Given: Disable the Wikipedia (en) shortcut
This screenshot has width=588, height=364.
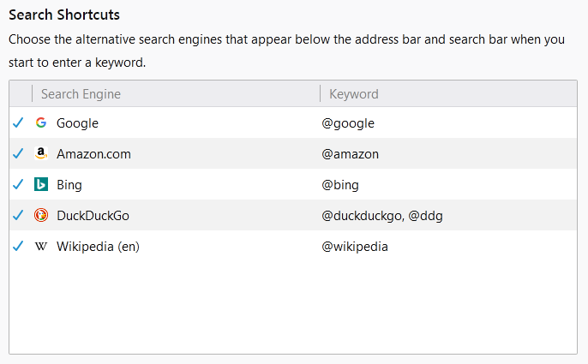Looking at the screenshot, I should (18, 247).
